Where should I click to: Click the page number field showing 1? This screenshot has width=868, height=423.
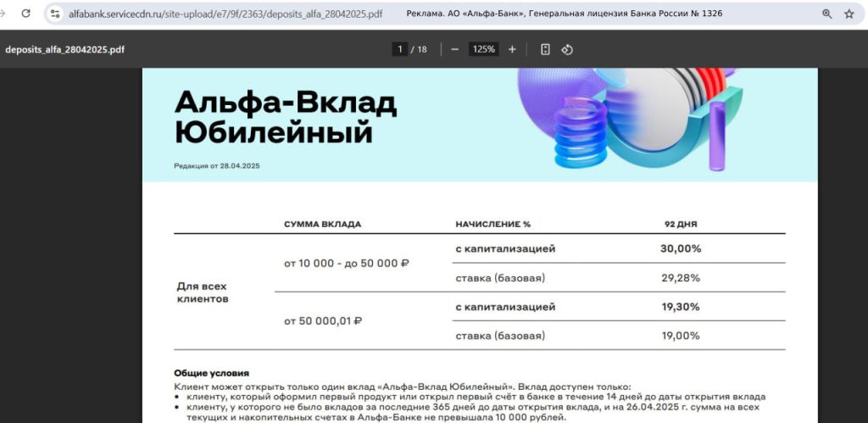pyautogui.click(x=400, y=49)
